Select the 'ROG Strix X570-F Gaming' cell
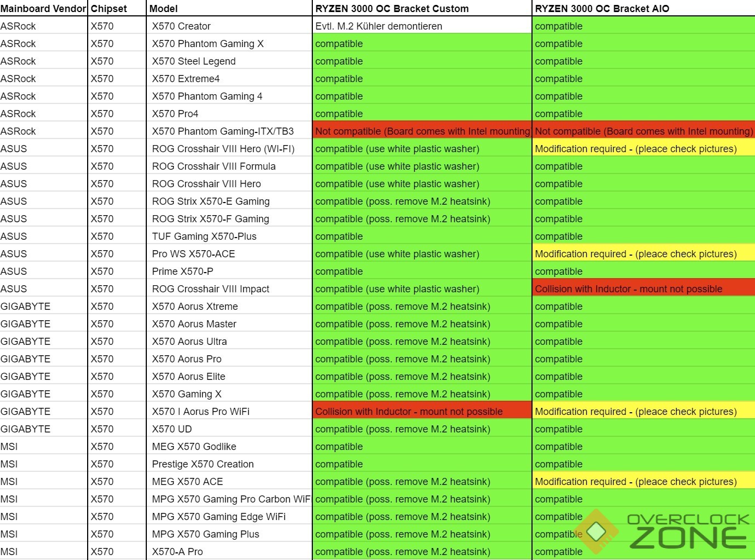The height and width of the screenshot is (560, 755). point(229,218)
